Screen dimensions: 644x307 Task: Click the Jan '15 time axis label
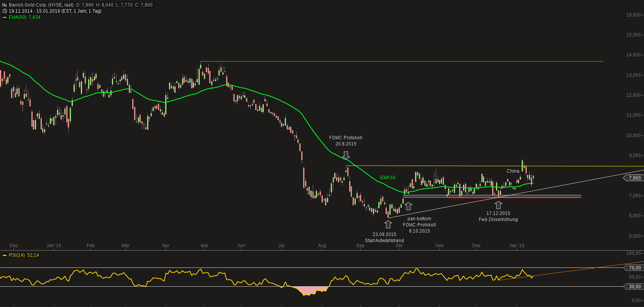(54, 246)
